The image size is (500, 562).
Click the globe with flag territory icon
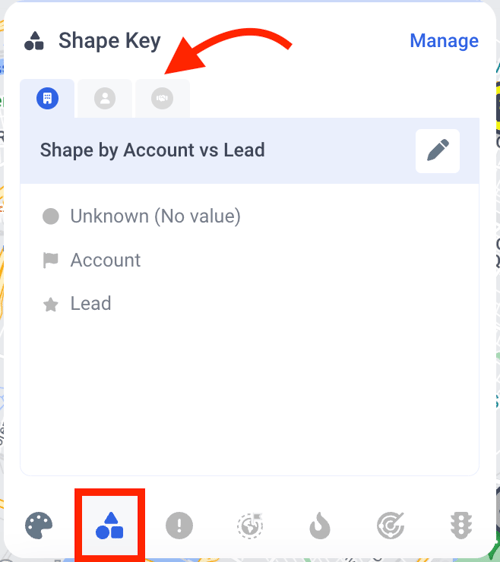[x=250, y=526]
